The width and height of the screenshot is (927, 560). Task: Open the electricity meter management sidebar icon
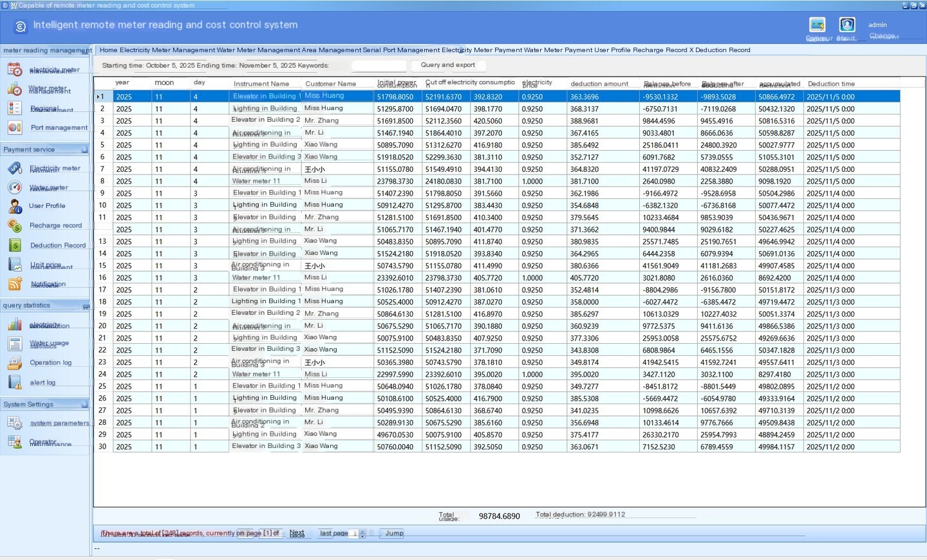pos(14,70)
